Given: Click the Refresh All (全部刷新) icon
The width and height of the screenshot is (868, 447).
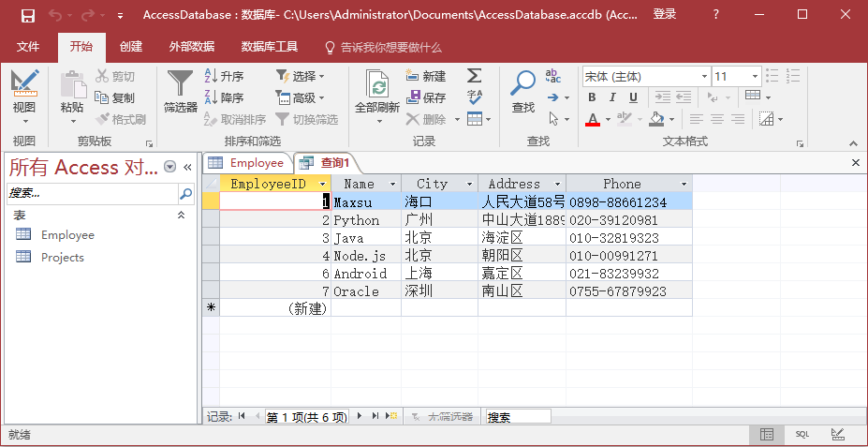Looking at the screenshot, I should (x=377, y=86).
